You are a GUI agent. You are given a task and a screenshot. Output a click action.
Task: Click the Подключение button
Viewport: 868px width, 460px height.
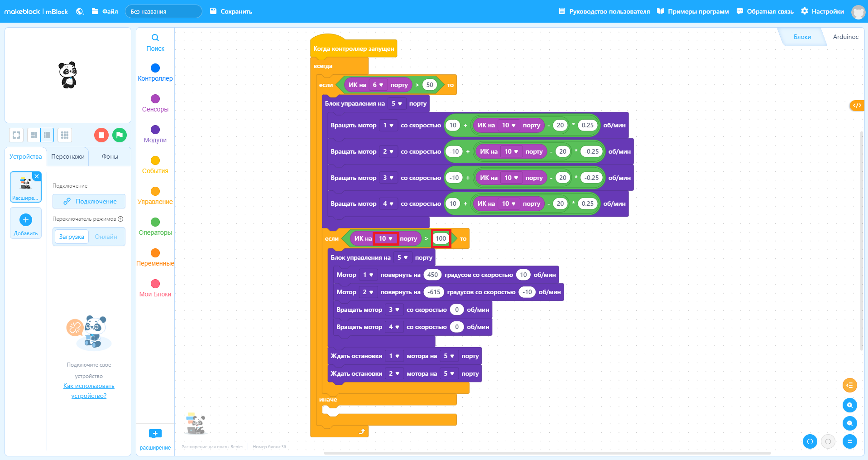[89, 201]
